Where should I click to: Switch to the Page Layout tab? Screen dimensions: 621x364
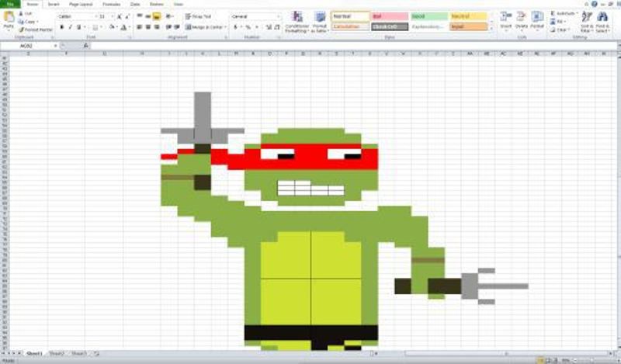tap(81, 5)
